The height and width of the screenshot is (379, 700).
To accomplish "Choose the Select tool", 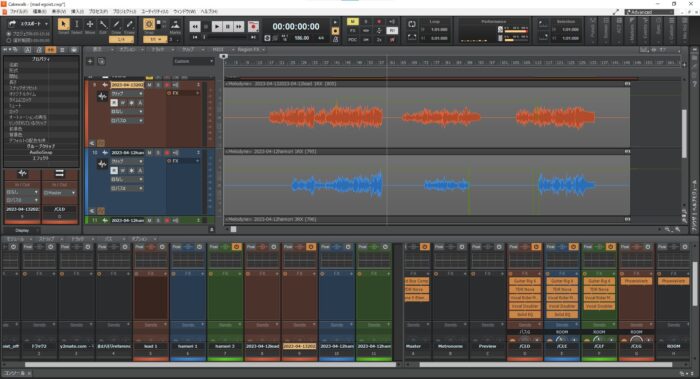I will tap(76, 25).
